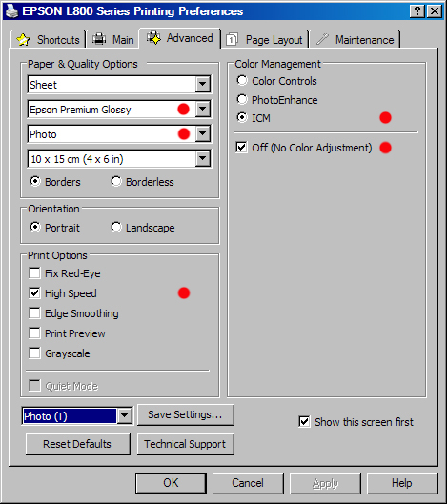
Task: Select the PhotoEnhance color option
Action: tap(242, 100)
